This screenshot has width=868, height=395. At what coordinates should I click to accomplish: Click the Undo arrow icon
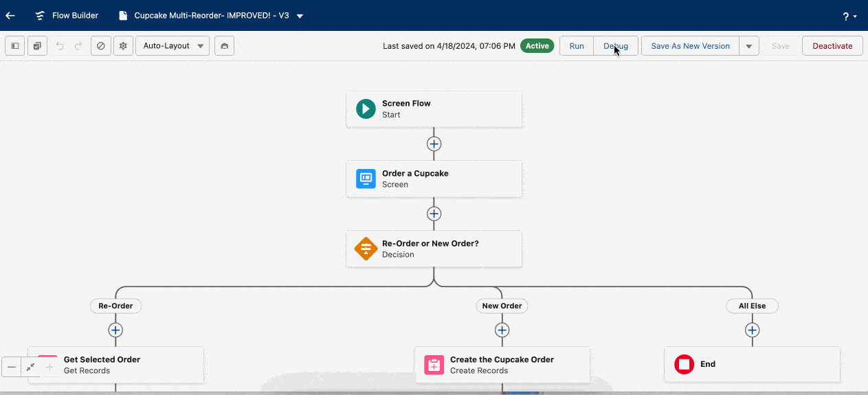[x=60, y=46]
